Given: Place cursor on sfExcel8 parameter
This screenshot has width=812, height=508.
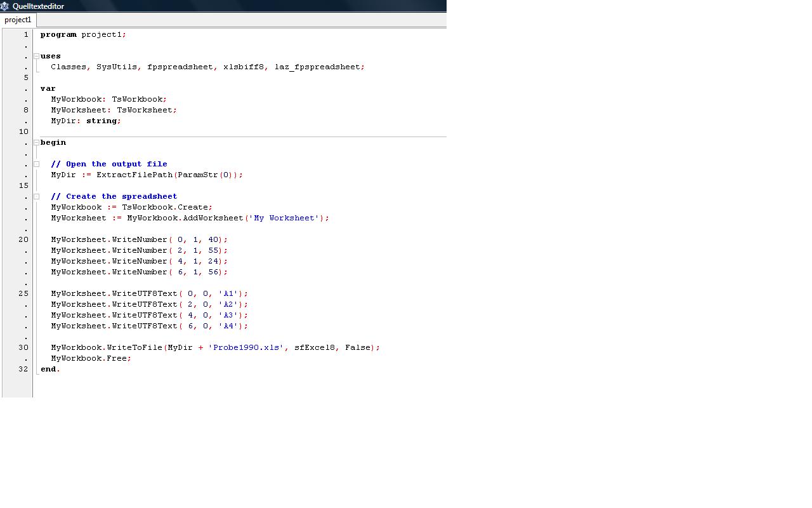Looking at the screenshot, I should [x=314, y=348].
